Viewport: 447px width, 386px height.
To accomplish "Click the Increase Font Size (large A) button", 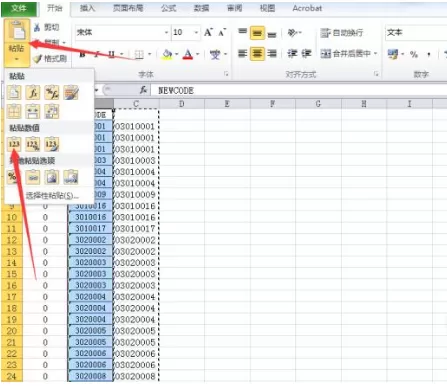I will 208,32.
